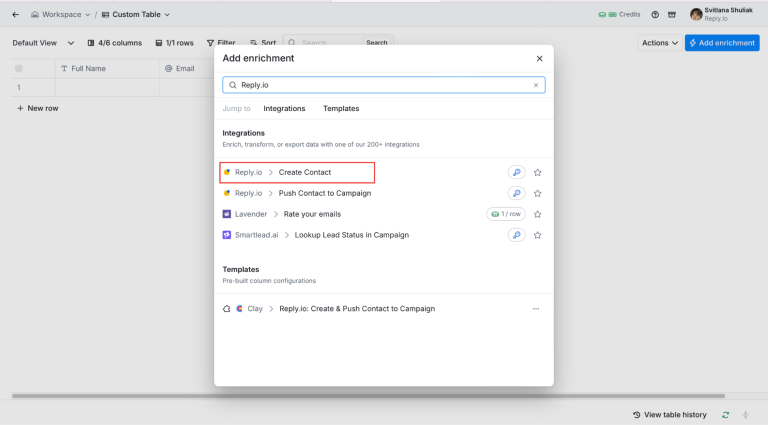Click the sparkle icon at the bottom right
The image size is (768, 425).
coord(745,415)
